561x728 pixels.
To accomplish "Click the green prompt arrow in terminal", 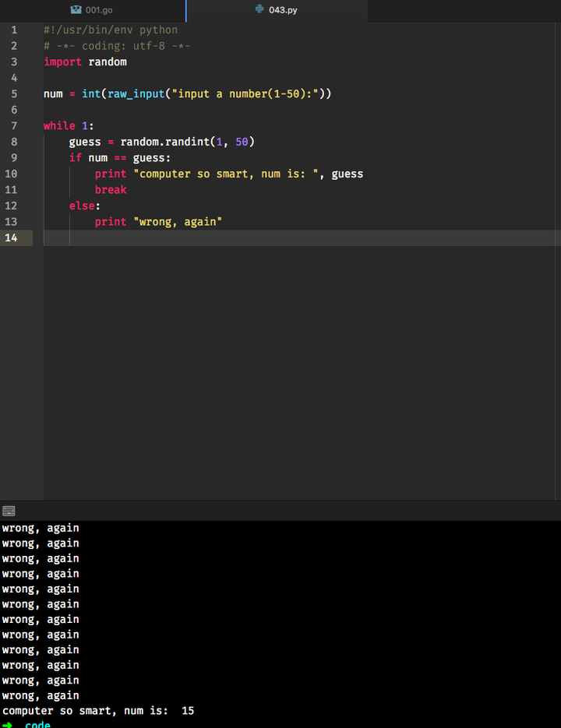I will point(7,725).
